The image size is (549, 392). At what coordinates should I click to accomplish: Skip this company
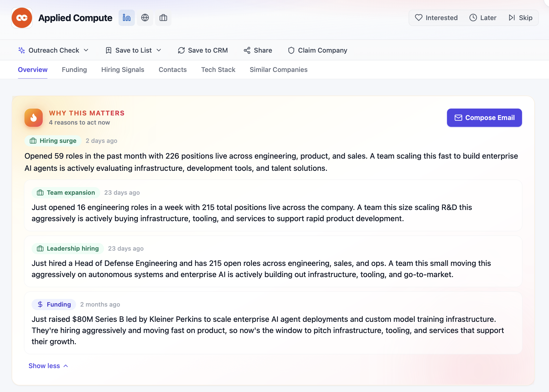point(521,18)
